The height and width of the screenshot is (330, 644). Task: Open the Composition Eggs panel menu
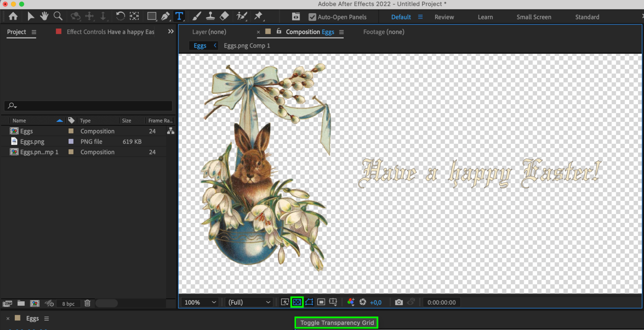coord(341,32)
